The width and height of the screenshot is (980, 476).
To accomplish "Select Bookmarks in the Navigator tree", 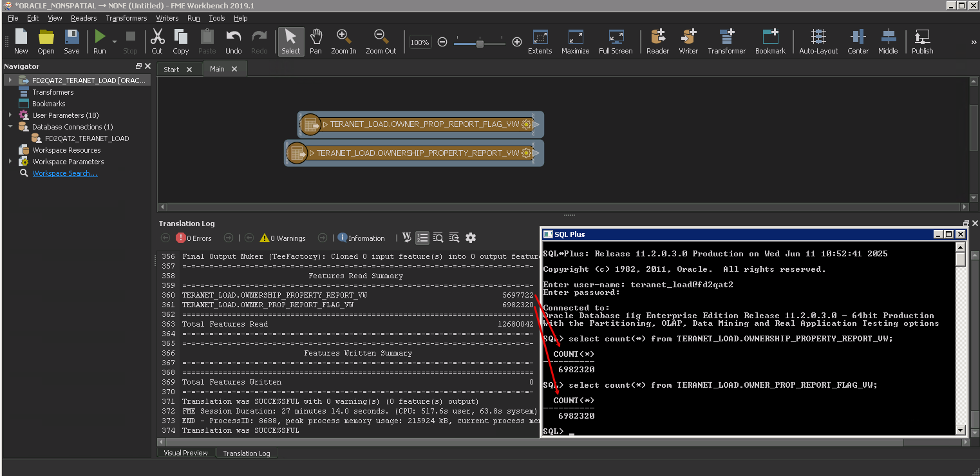I will (x=48, y=104).
